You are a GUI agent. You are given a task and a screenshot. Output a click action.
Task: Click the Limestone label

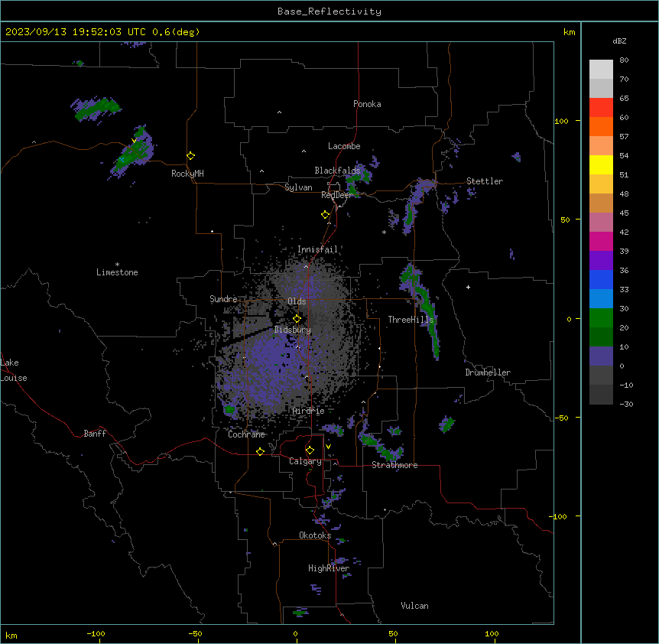tap(117, 272)
